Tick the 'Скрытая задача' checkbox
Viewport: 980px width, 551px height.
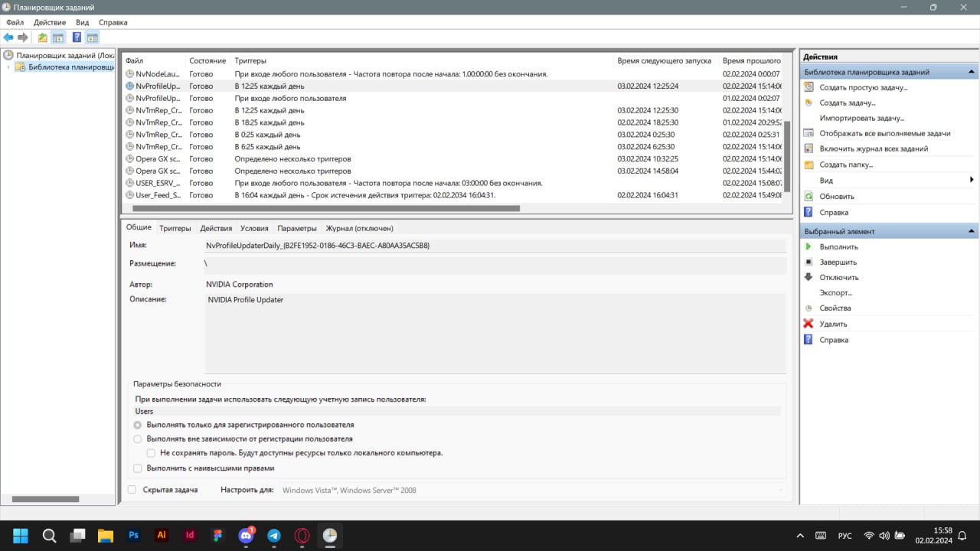132,490
